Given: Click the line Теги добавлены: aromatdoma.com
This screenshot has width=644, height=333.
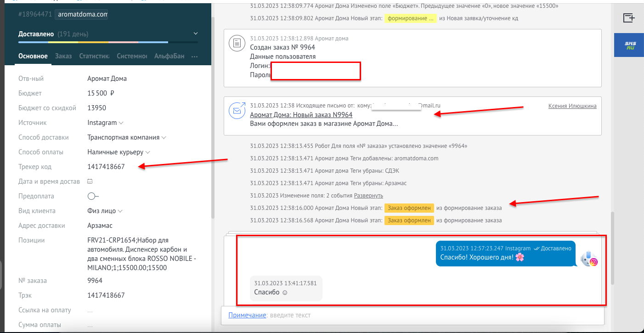Looking at the screenshot, I should click(345, 158).
